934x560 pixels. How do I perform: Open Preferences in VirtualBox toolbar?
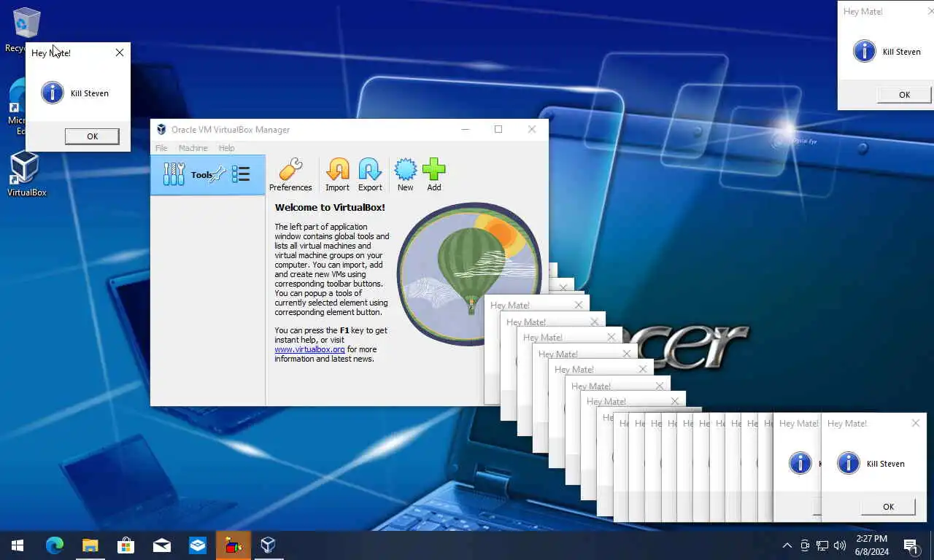point(290,175)
